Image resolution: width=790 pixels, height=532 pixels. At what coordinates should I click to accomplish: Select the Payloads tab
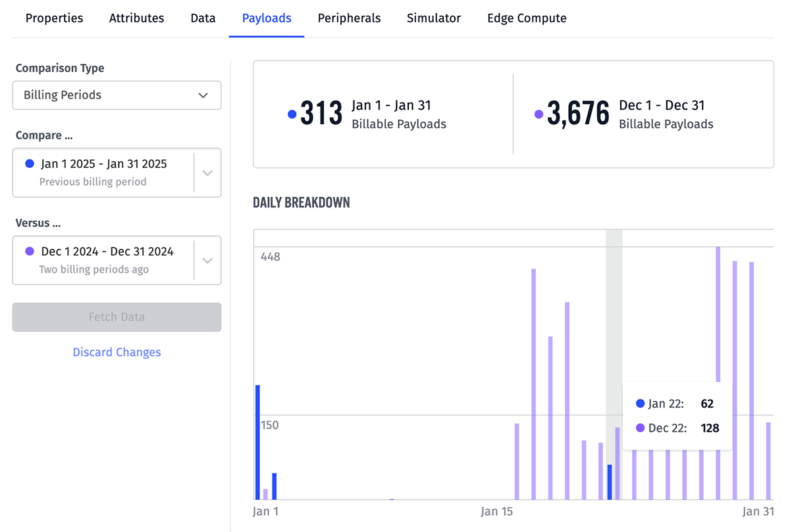267,18
